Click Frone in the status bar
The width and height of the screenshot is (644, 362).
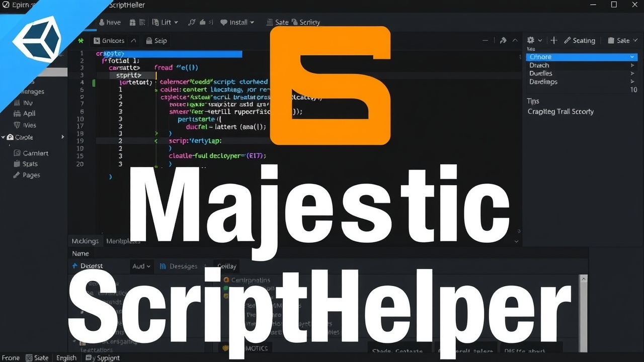pos(11,358)
